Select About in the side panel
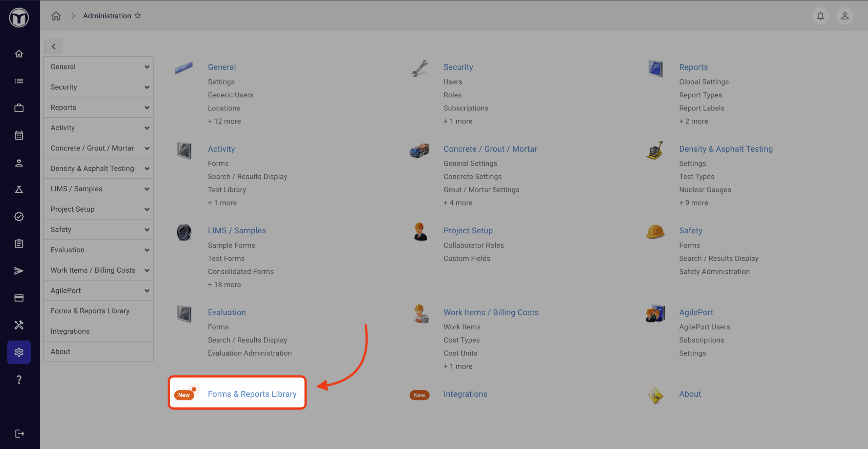The image size is (868, 449). click(x=60, y=352)
